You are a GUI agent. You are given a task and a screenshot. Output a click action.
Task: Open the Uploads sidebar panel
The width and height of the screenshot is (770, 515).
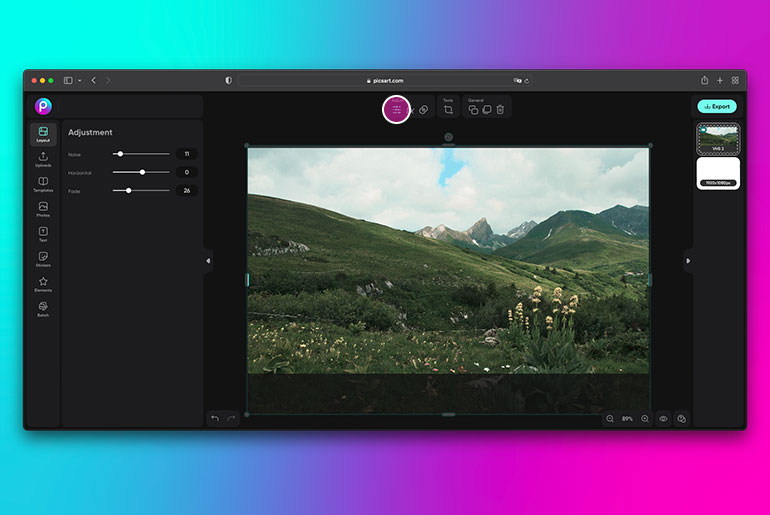[43, 160]
